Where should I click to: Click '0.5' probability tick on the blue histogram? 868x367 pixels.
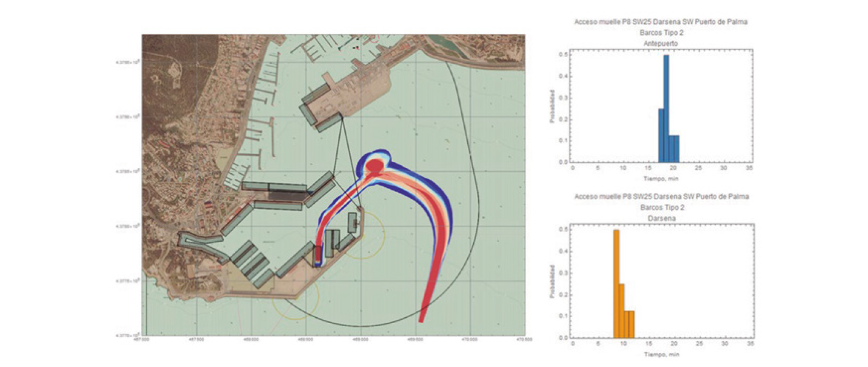pos(563,54)
